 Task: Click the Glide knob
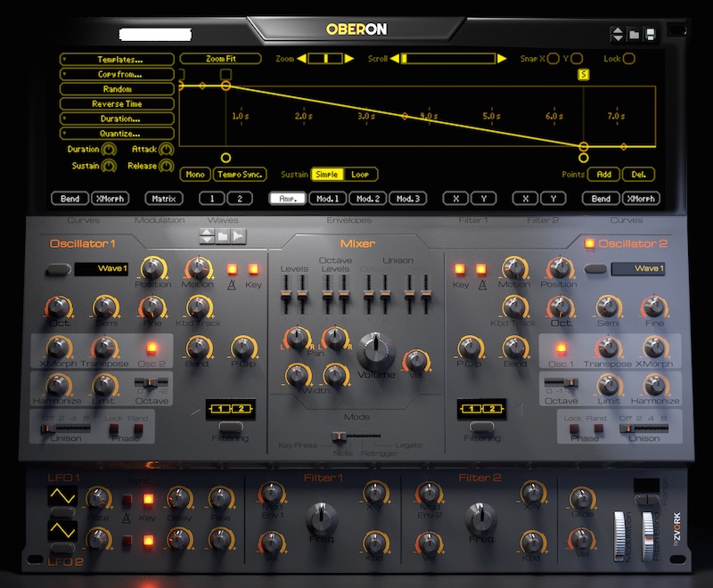[582, 499]
